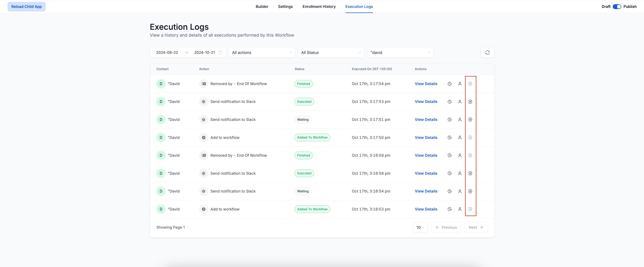Screen dimensions: 644x267
Task: Open the All Status filter dropdown
Action: (x=331, y=52)
